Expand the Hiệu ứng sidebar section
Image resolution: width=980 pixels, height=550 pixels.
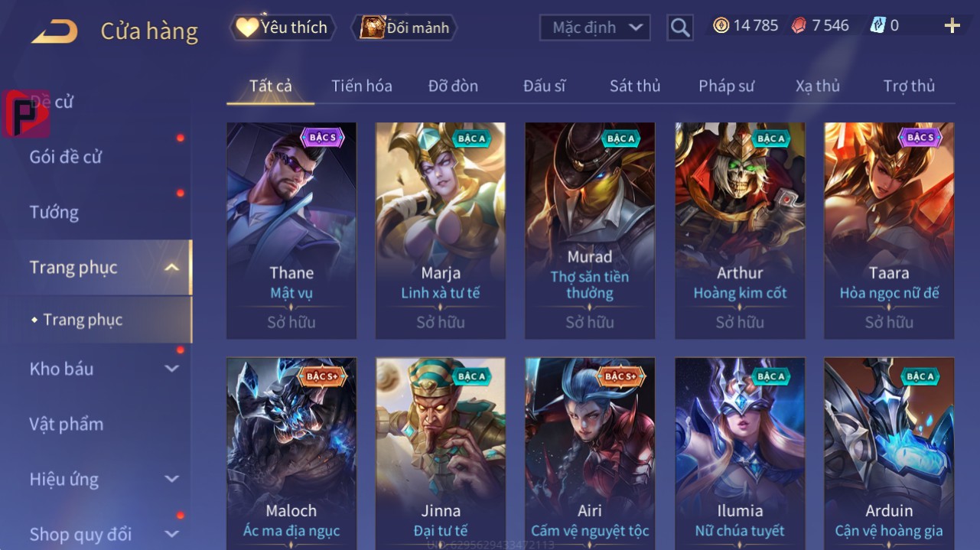[172, 480]
